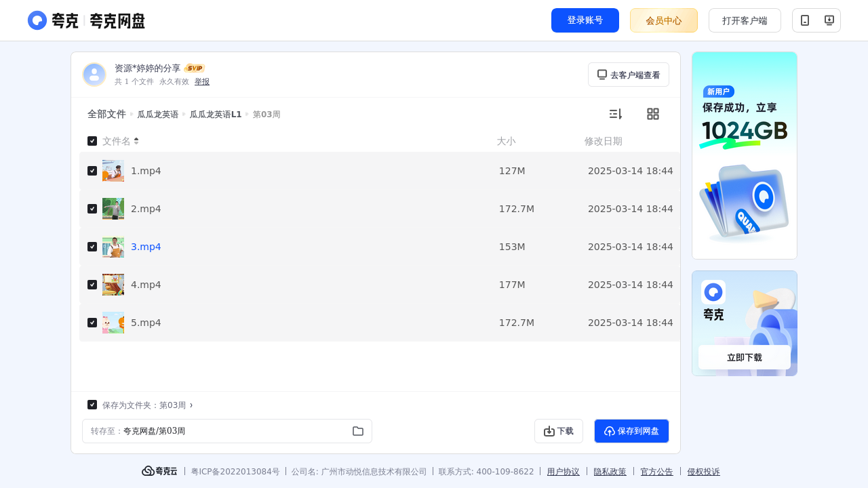Uncheck the 2.mp4 checkbox

[92, 209]
